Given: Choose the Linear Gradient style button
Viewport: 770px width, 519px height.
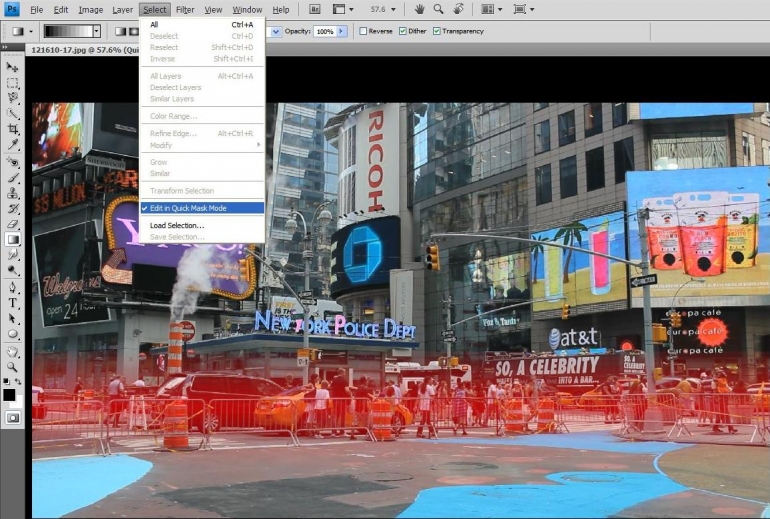Looking at the screenshot, I should click(x=120, y=31).
